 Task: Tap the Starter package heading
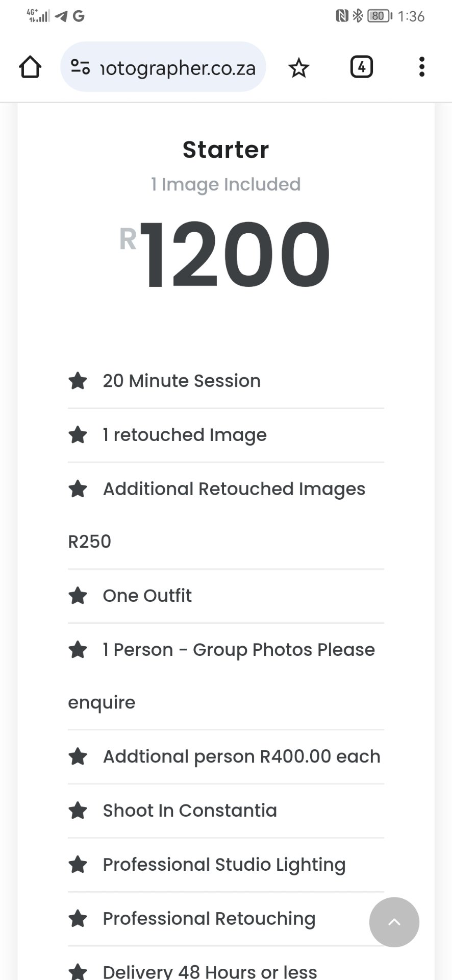coord(225,150)
